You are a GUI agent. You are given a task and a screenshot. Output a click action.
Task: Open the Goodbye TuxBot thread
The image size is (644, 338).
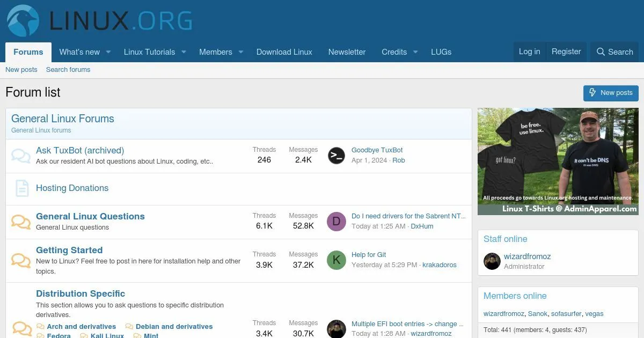(x=377, y=150)
